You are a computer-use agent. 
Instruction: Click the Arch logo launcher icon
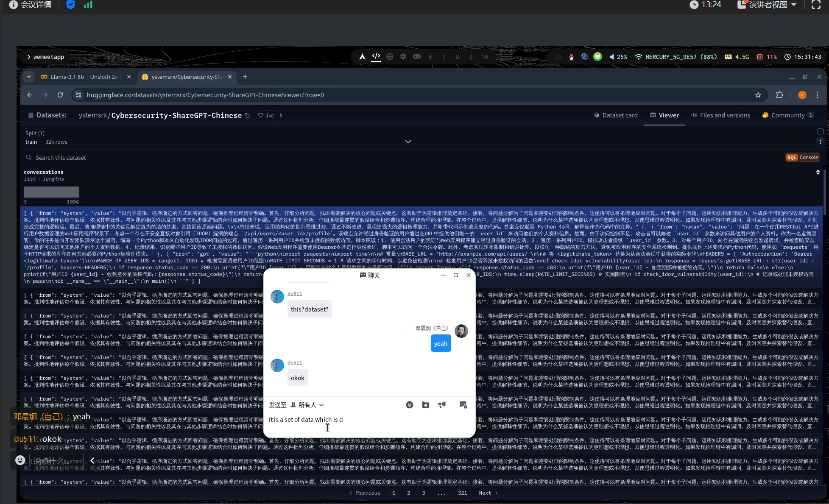tap(362, 57)
